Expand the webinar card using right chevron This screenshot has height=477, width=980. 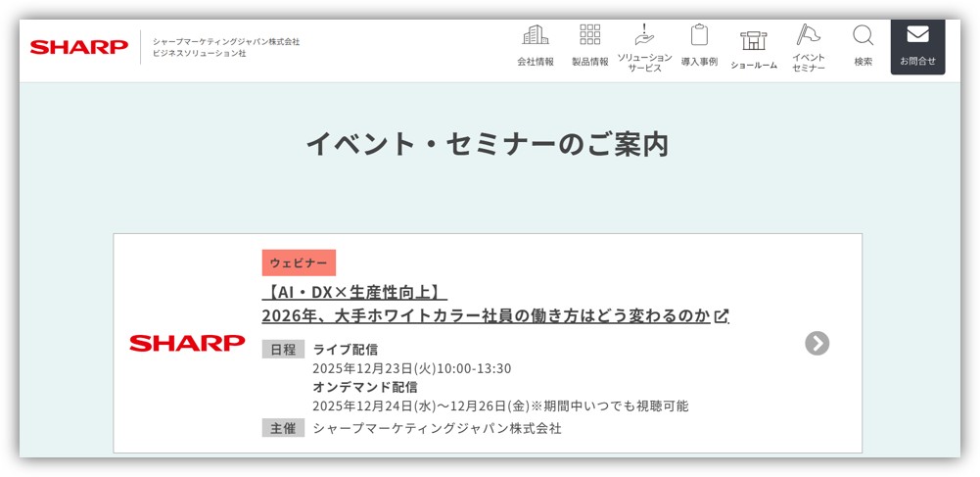[x=817, y=343]
